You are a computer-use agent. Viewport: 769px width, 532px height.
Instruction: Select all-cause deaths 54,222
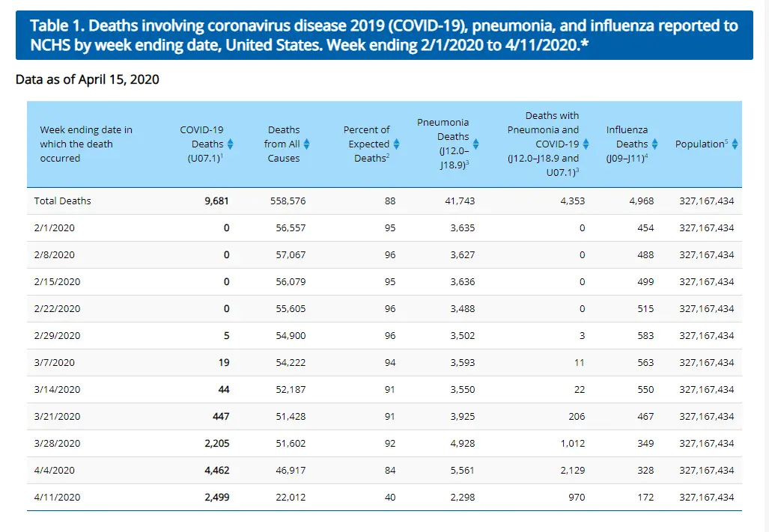click(291, 362)
